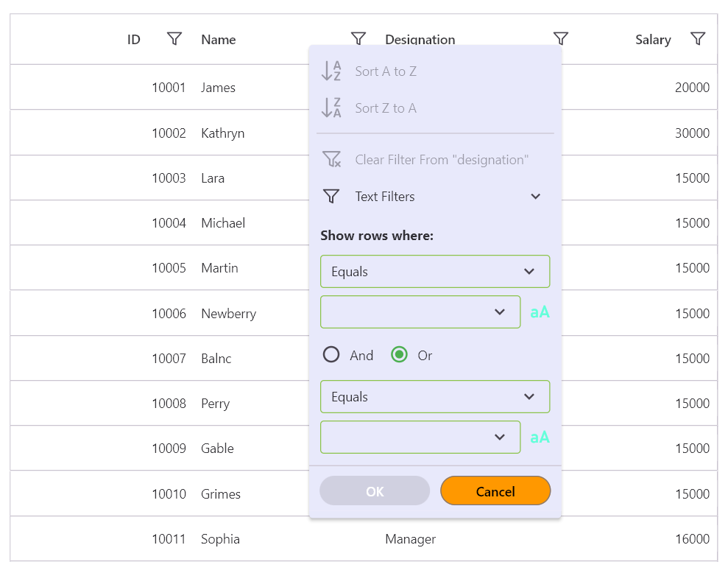The width and height of the screenshot is (728, 573).
Task: Select the cell with name Martin
Action: pos(219,268)
